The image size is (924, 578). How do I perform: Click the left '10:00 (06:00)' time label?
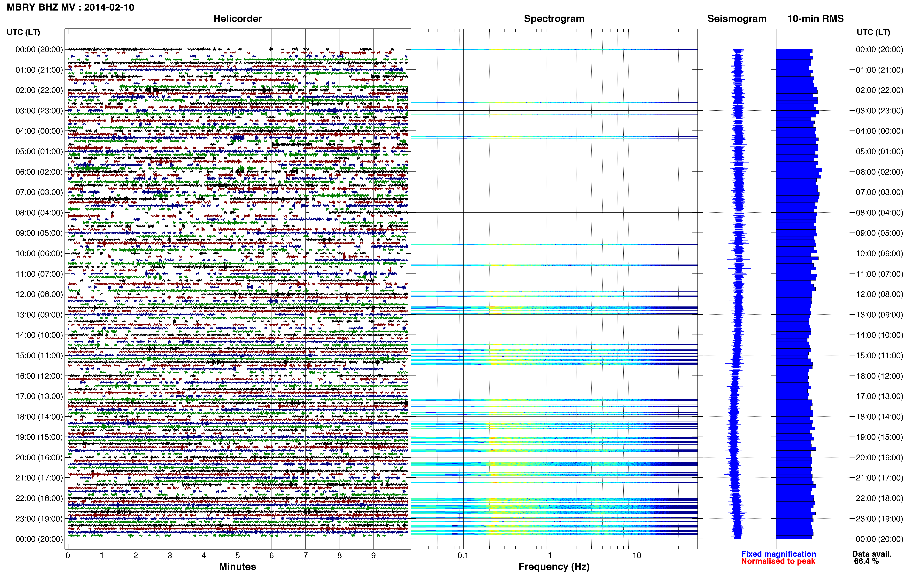click(39, 253)
